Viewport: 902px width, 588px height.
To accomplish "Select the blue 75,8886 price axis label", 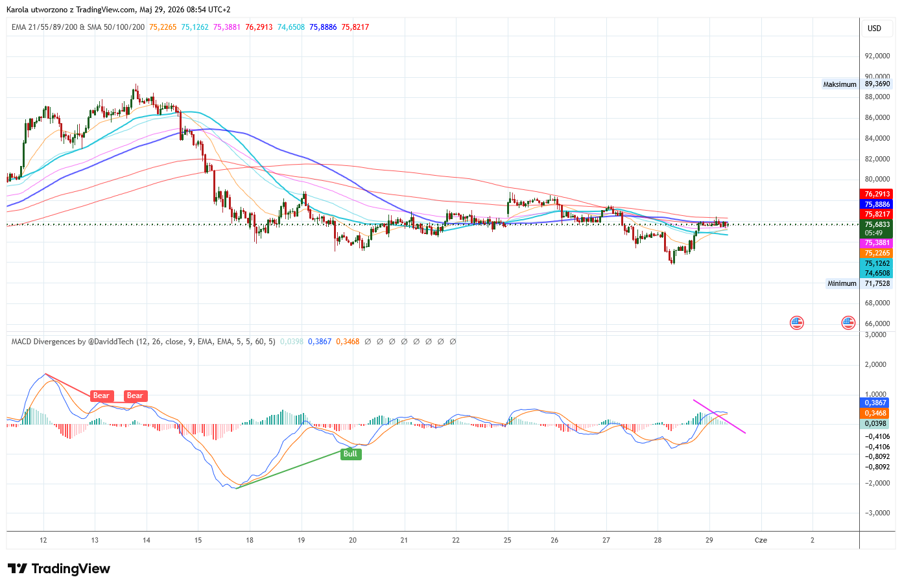I will click(x=877, y=204).
